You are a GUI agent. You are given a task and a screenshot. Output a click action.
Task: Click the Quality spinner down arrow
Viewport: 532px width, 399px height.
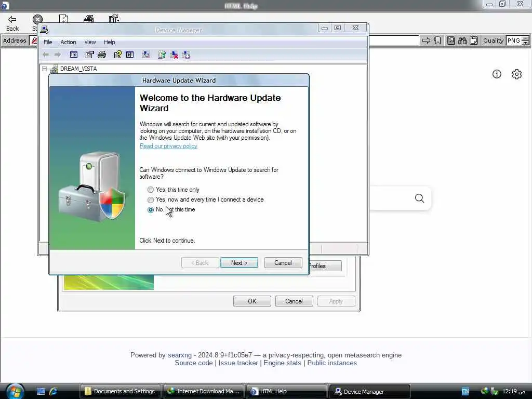coord(525,43)
